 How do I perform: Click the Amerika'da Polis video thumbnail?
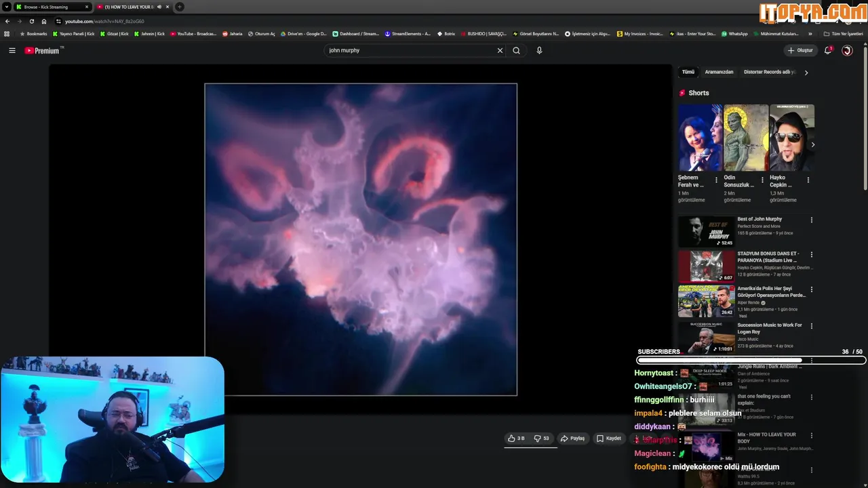tap(706, 301)
